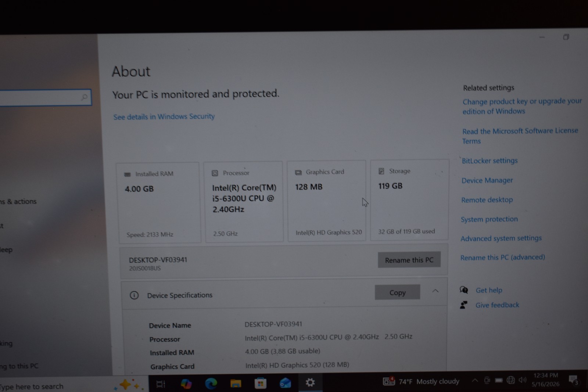Click the Graphics Card icon
588x392 pixels.
298,172
